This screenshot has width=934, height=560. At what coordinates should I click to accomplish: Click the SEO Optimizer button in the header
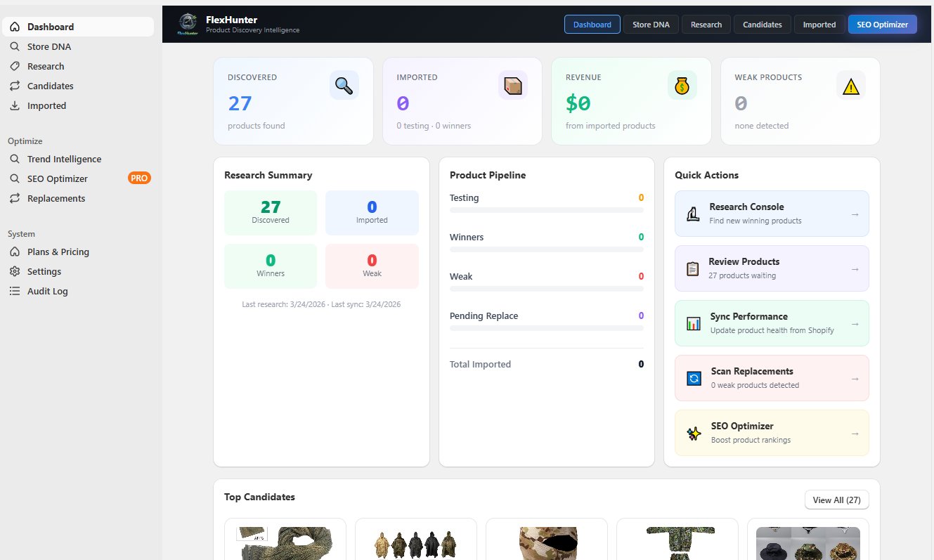(882, 24)
